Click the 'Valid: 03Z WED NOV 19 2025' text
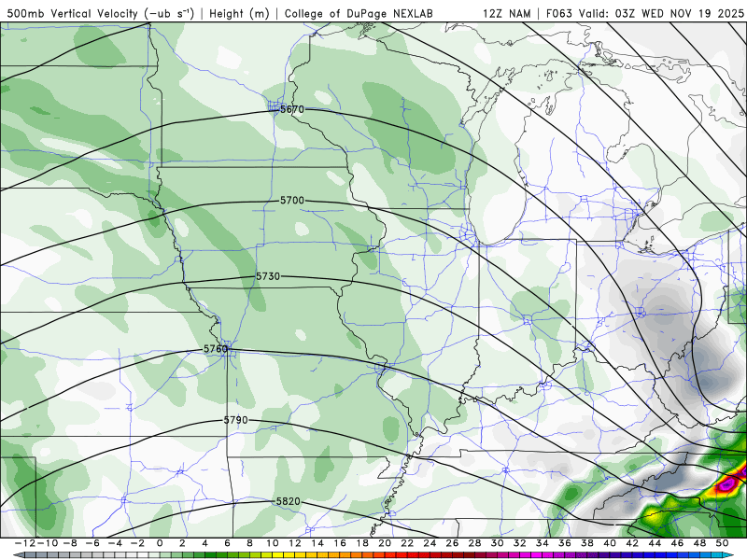 [x=661, y=13]
